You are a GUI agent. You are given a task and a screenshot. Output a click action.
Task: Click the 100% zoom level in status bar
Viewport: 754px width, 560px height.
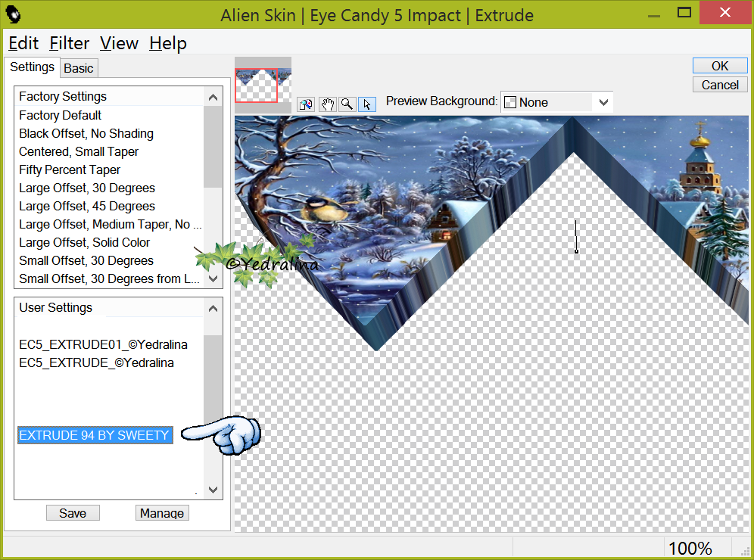tap(690, 549)
